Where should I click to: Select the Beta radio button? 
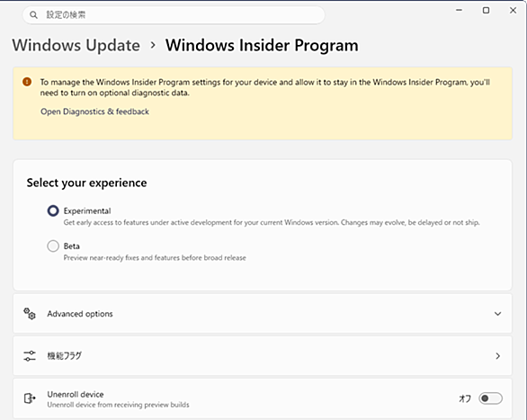(53, 246)
